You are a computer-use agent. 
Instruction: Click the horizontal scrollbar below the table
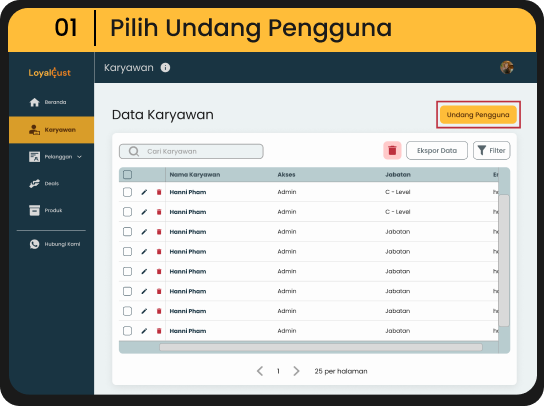[321, 347]
